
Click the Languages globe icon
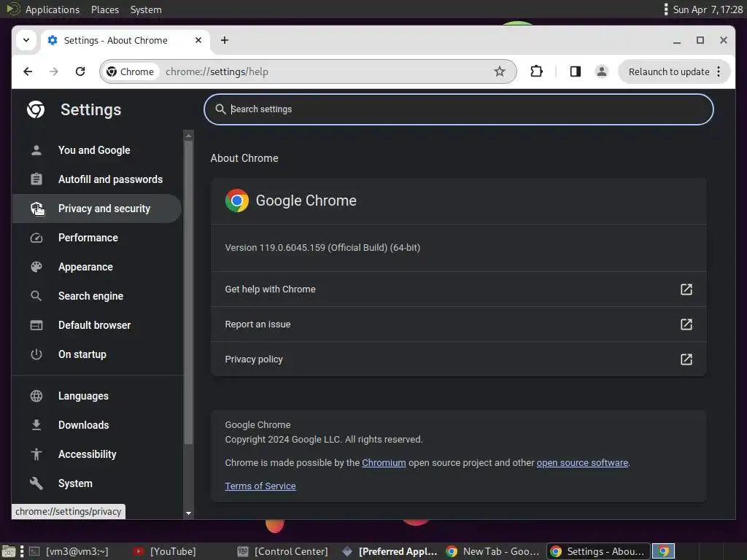click(36, 396)
